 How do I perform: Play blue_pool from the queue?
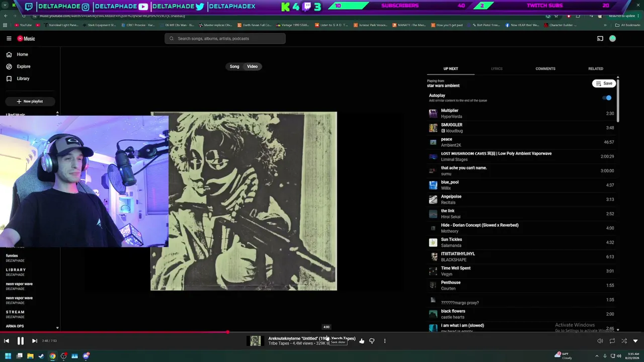[521, 185]
